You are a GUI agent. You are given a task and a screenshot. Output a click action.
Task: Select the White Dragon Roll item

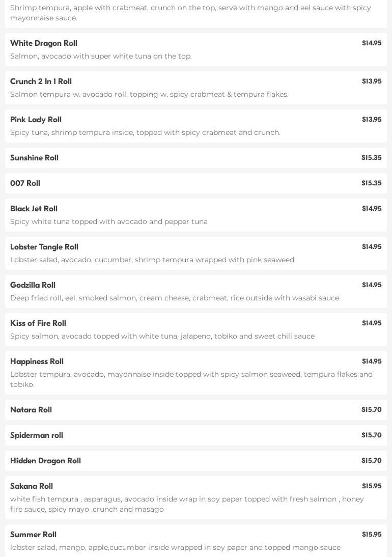[44, 43]
